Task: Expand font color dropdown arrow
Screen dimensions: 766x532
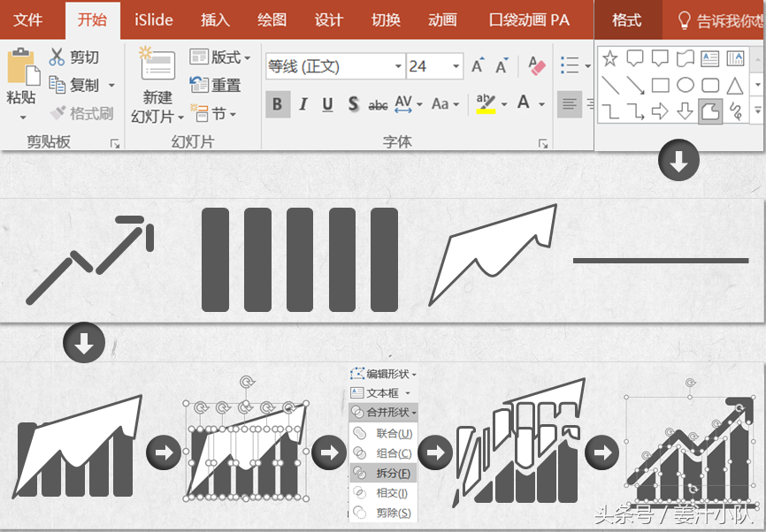Action: tap(541, 104)
